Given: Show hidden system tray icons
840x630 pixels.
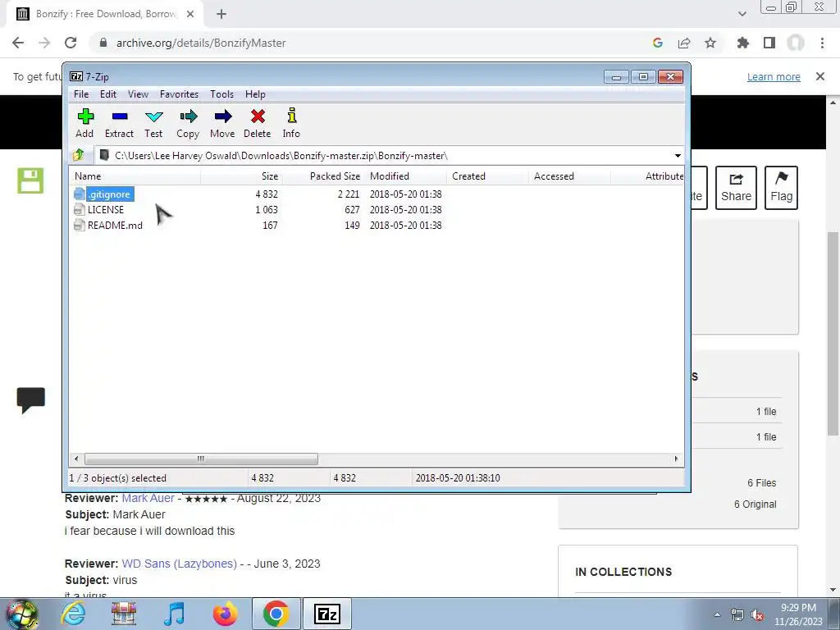Looking at the screenshot, I should 717,615.
